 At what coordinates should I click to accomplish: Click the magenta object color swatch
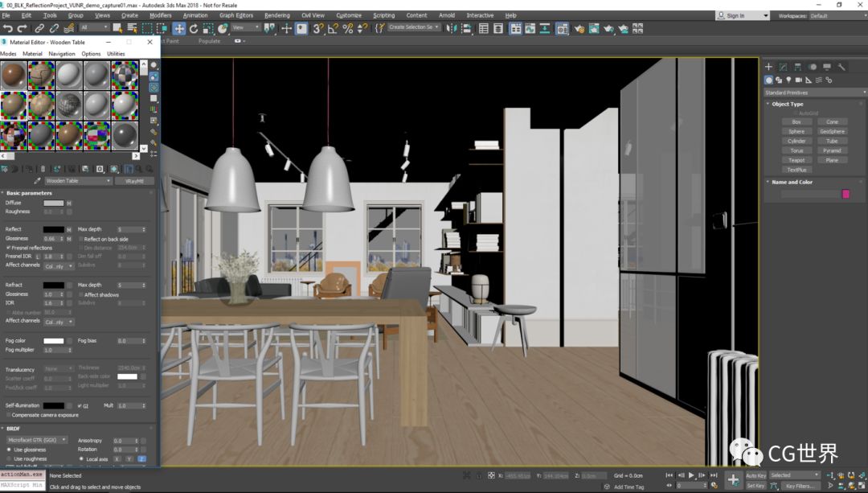pos(845,193)
